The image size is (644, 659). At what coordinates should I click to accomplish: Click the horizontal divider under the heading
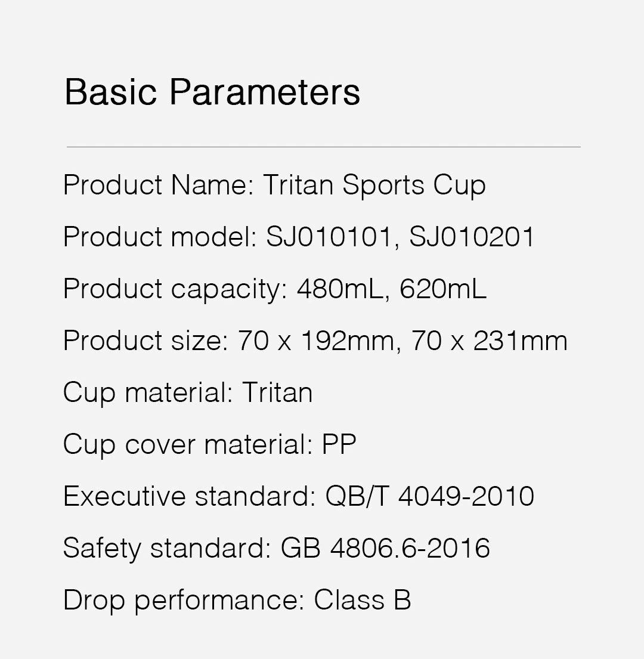[x=323, y=146]
